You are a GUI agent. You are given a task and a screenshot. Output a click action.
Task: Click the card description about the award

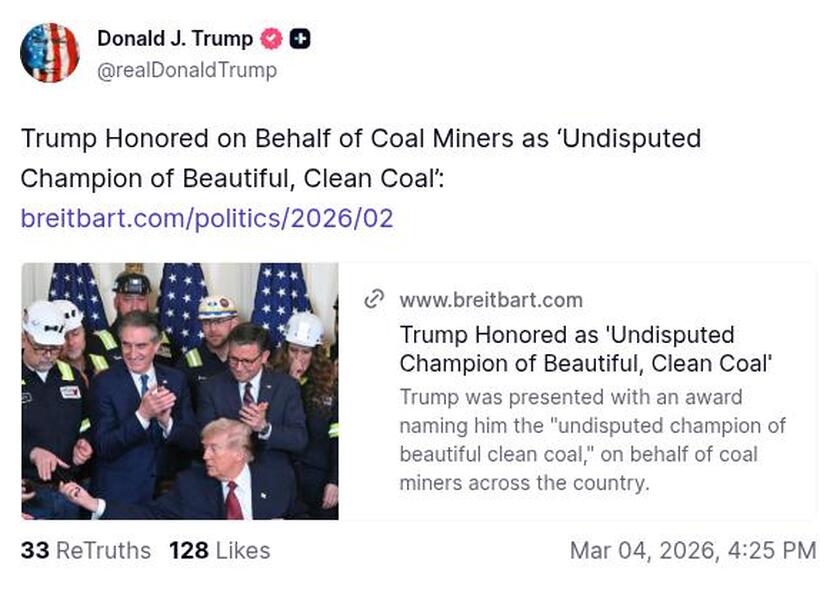click(592, 440)
